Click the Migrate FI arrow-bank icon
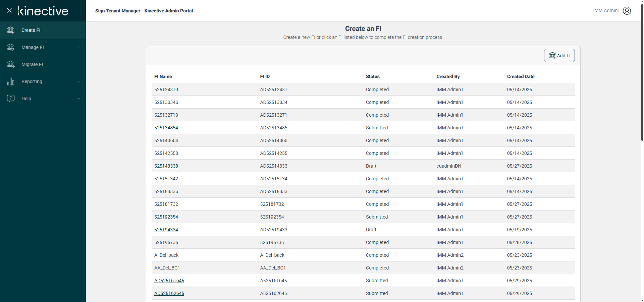 pos(11,64)
